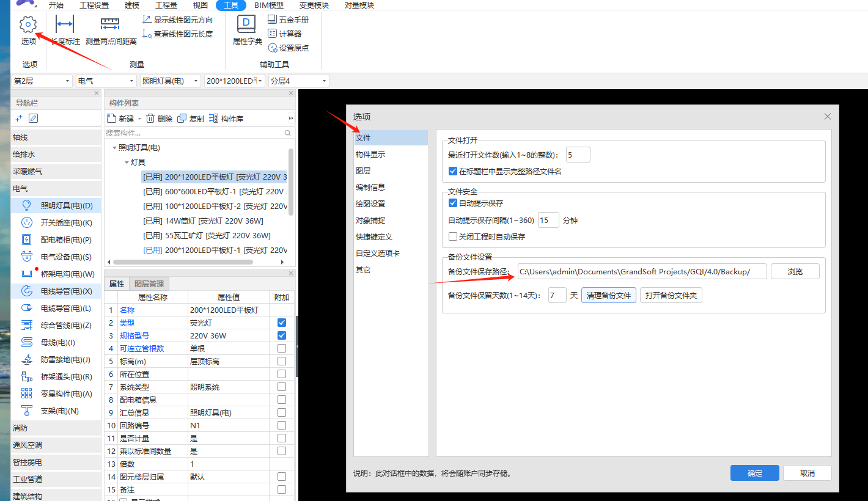
Task: Check 附加 box for 系统类型 row
Action: click(x=282, y=387)
